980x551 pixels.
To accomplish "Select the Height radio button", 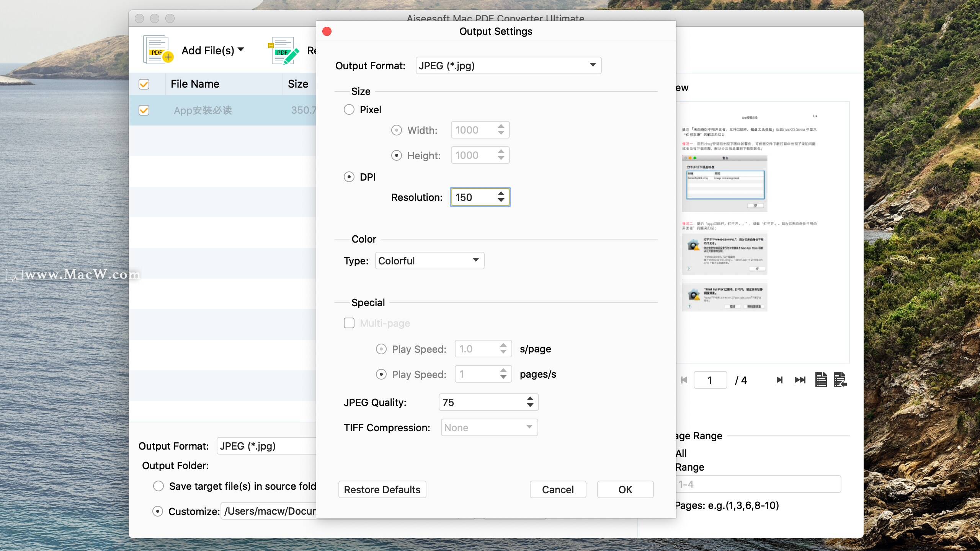I will click(x=397, y=156).
